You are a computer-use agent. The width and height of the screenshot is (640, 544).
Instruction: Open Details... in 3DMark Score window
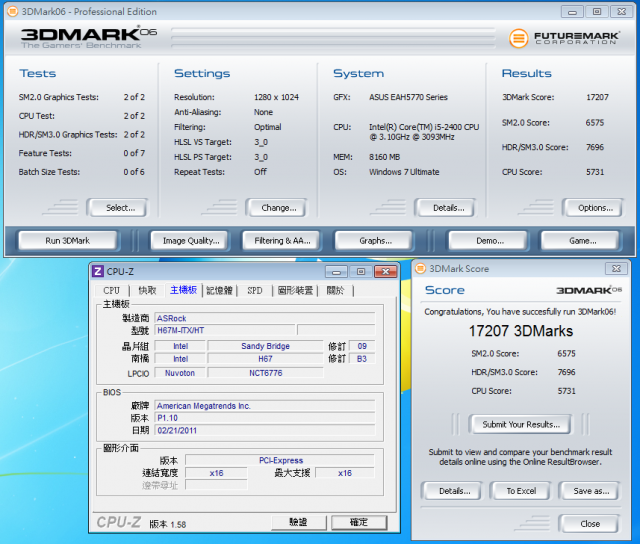454,491
